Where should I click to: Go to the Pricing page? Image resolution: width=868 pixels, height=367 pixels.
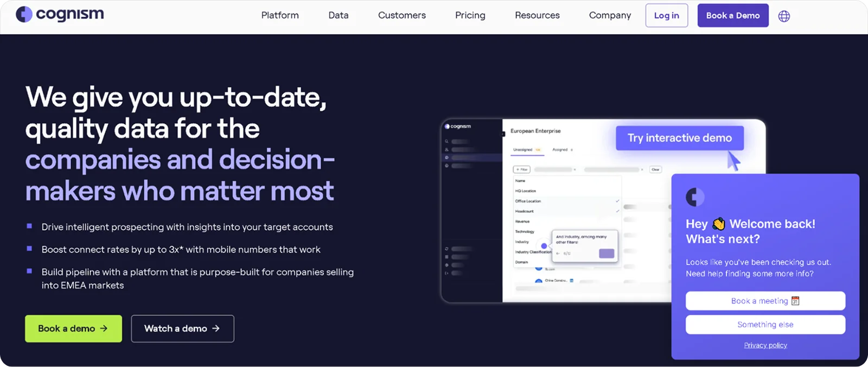click(x=470, y=15)
